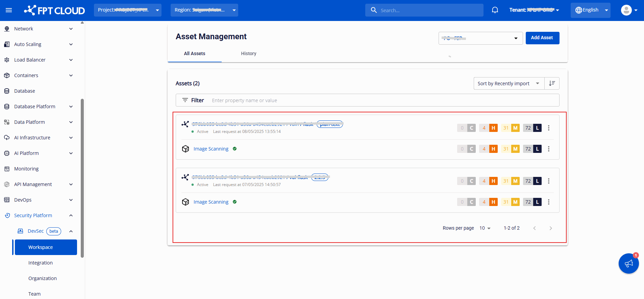Expand the Containers menu chevron

point(71,75)
